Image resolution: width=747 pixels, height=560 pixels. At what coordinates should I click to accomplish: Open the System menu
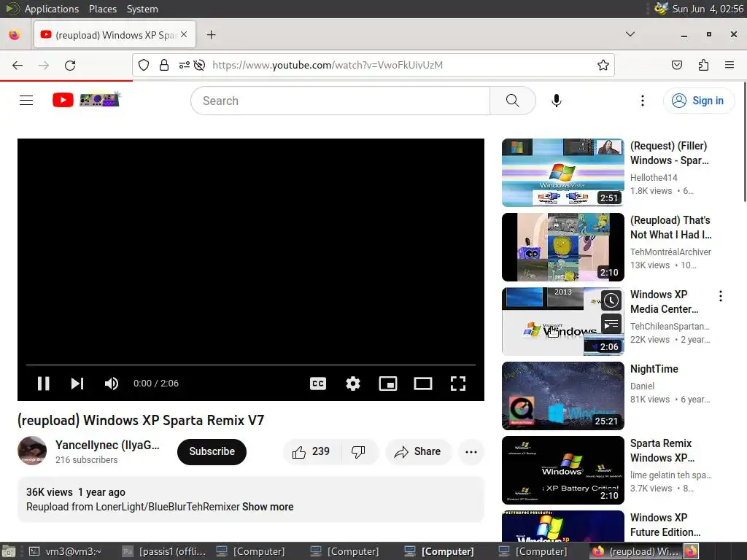(142, 9)
